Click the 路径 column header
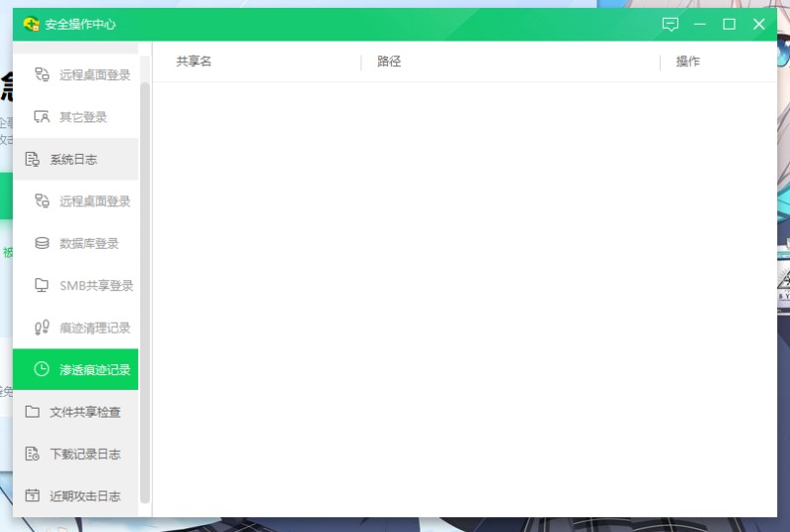The width and height of the screenshot is (790, 532). [x=389, y=62]
